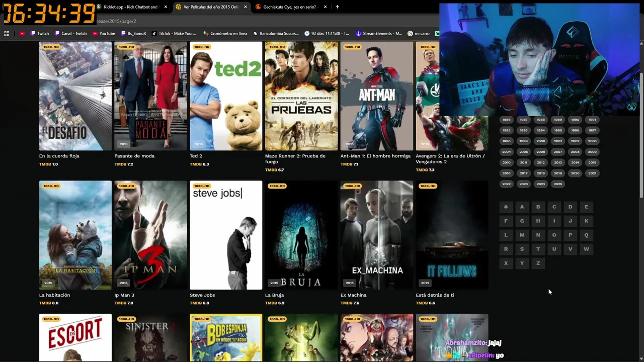Open the Its_SamuR bookmark
This screenshot has height=362, width=644.
[133, 34]
